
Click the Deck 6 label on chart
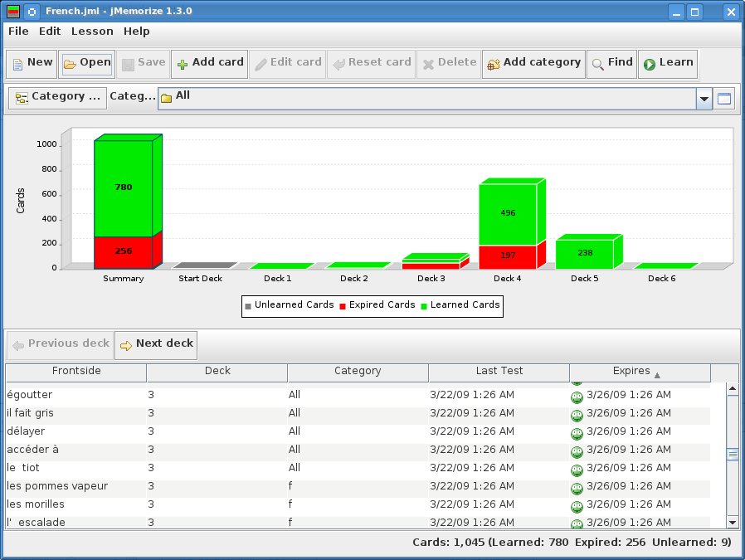pyautogui.click(x=661, y=279)
